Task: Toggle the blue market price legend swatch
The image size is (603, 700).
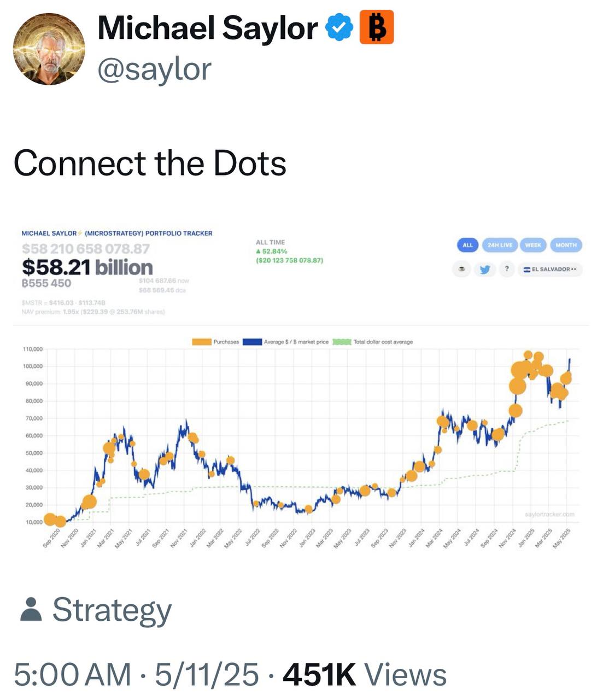Action: click(252, 342)
